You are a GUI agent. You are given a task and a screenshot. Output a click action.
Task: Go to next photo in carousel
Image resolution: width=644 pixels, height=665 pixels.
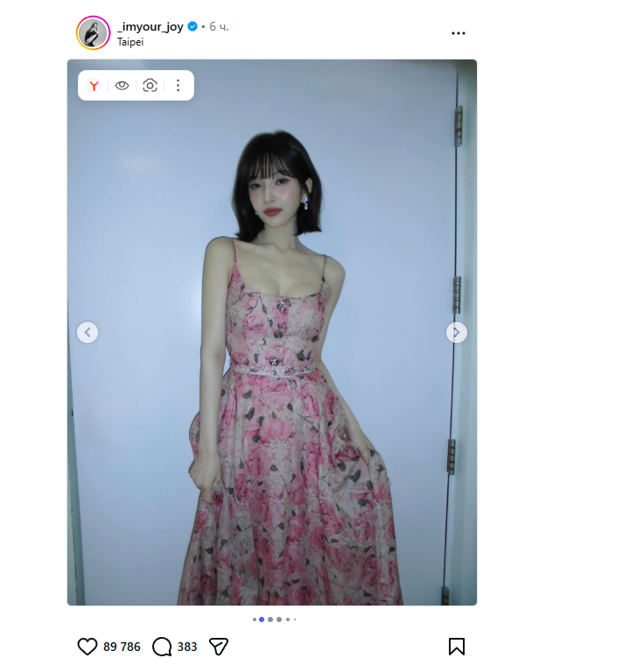(x=457, y=332)
